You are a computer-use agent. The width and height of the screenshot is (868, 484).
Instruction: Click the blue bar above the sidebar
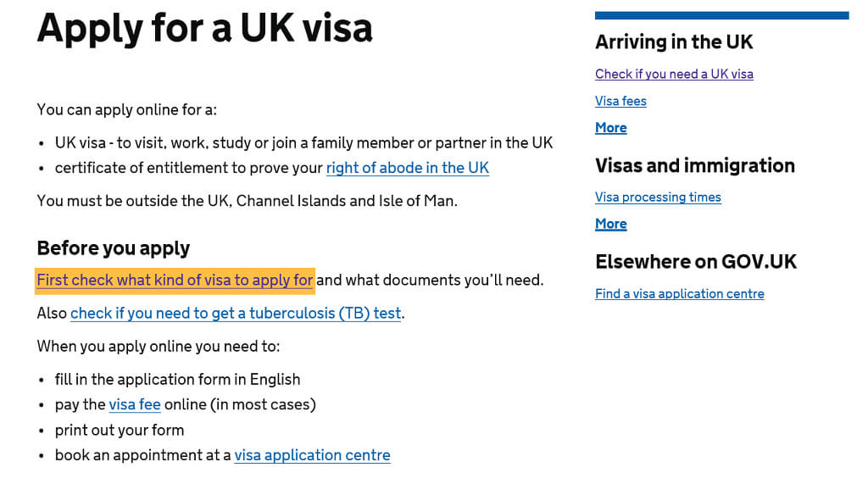pyautogui.click(x=722, y=15)
